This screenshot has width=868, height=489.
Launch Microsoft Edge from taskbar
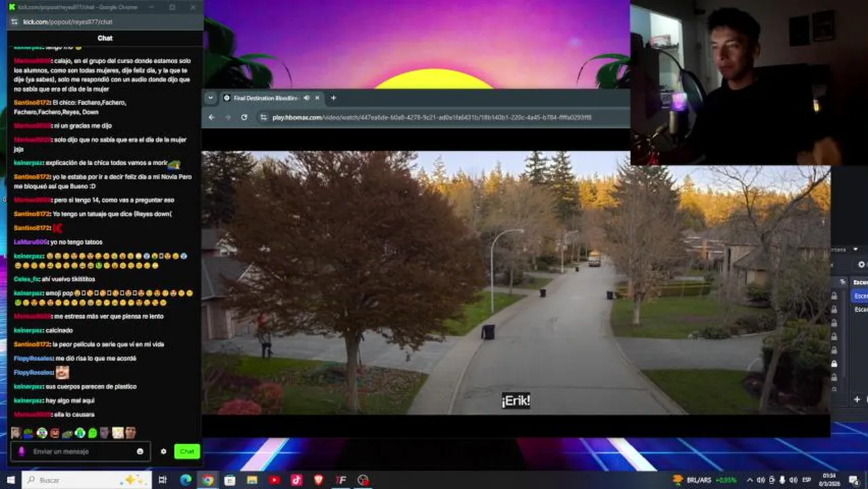185,480
